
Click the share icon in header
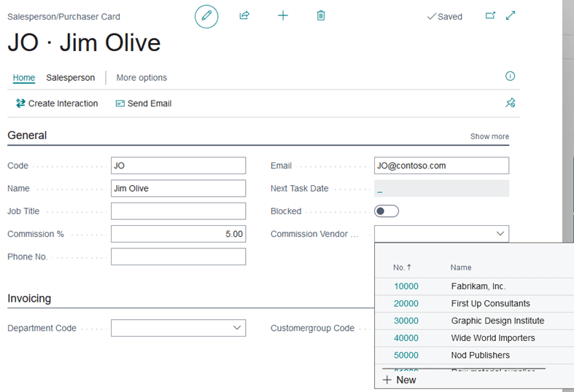coord(244,15)
